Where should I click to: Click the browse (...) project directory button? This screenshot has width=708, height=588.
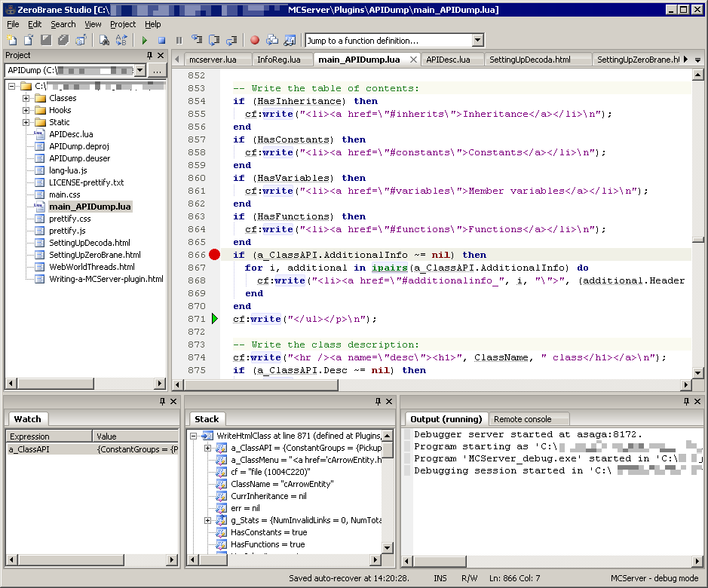[157, 70]
